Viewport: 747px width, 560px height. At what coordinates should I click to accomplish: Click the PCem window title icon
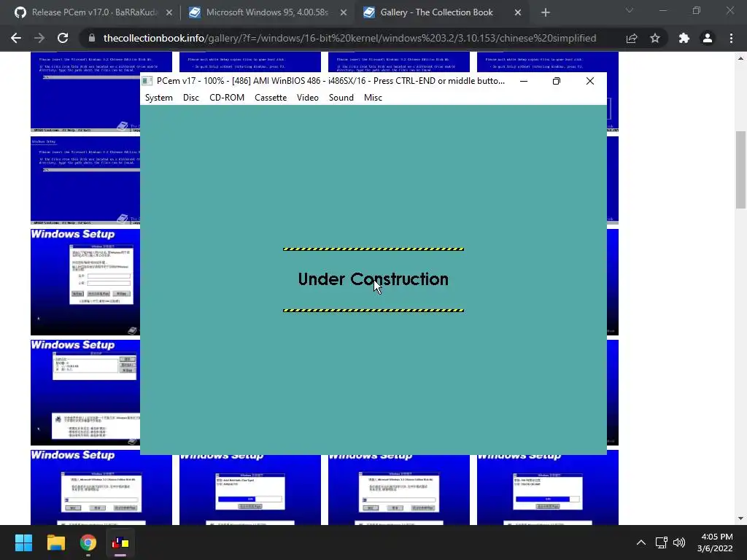pos(147,81)
